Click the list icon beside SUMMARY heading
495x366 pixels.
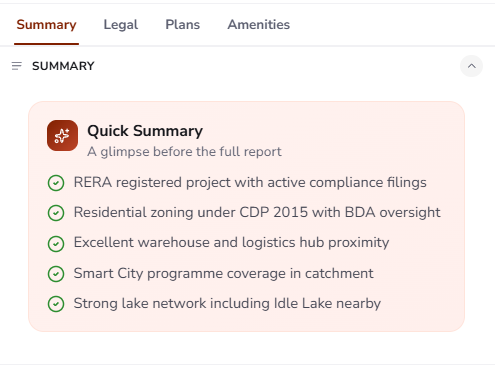(17, 66)
